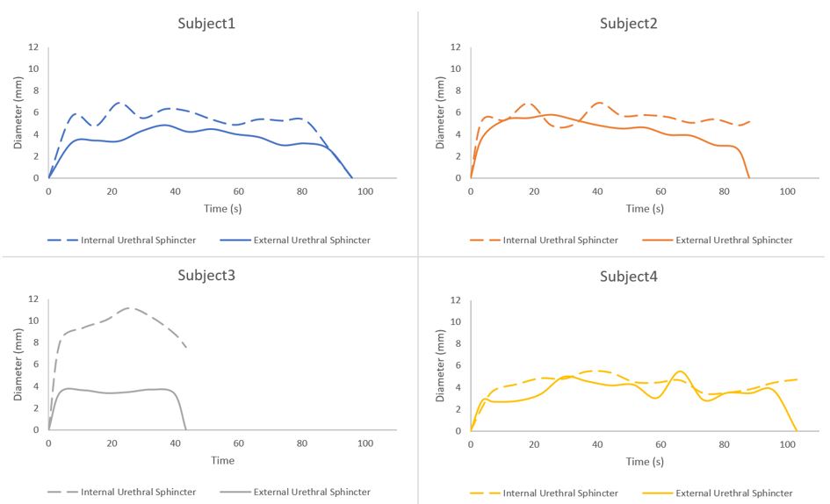The height and width of the screenshot is (504, 830).
Task: Click the Subject4 chart title
Action: click(x=628, y=276)
